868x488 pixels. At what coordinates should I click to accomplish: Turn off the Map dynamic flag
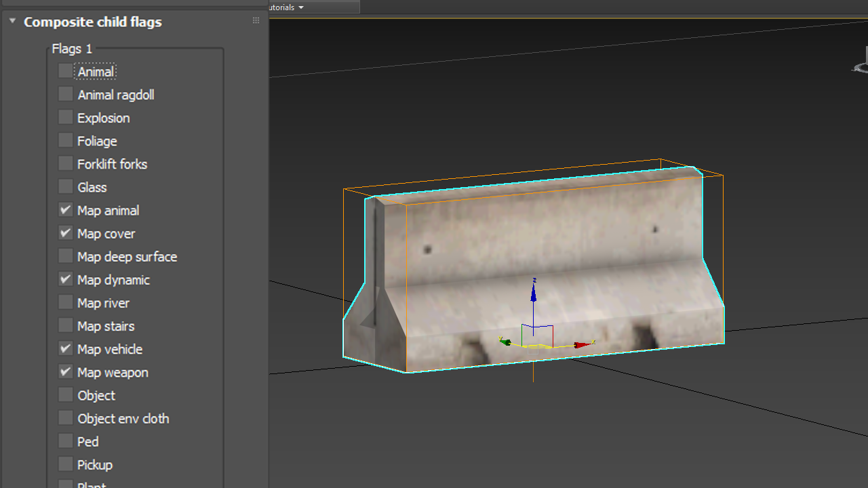click(65, 279)
